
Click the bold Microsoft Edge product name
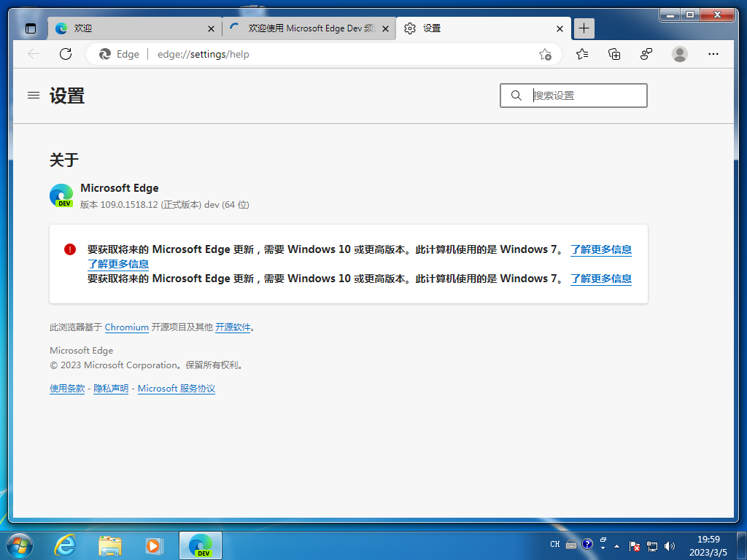click(x=120, y=188)
